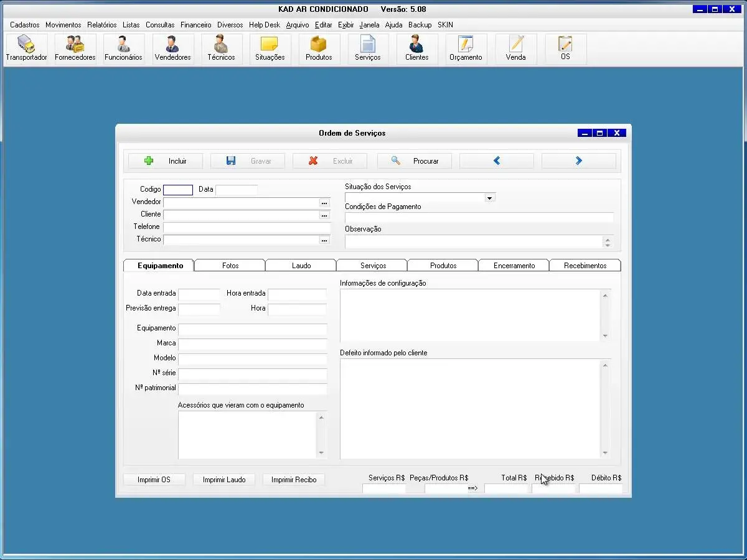
Task: Open the Vendedor lookup ellipsis button
Action: [x=324, y=203]
